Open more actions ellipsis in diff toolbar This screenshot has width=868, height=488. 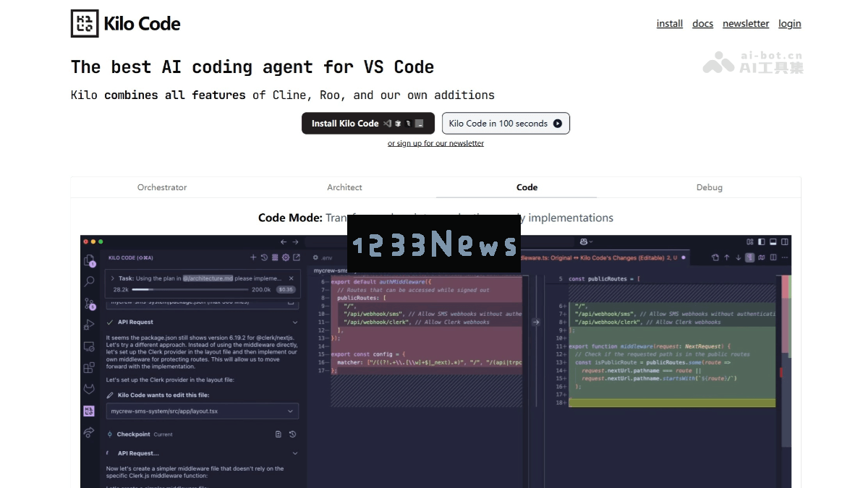pyautogui.click(x=785, y=257)
